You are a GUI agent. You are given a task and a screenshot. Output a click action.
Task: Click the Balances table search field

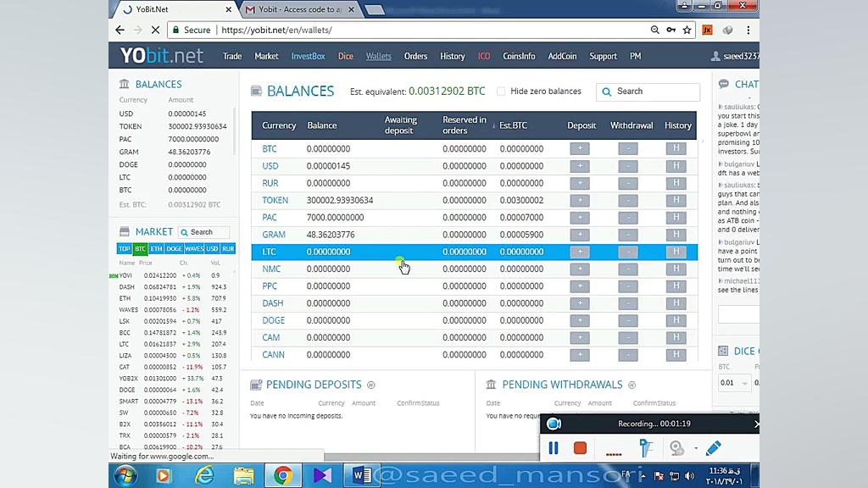[x=648, y=91]
